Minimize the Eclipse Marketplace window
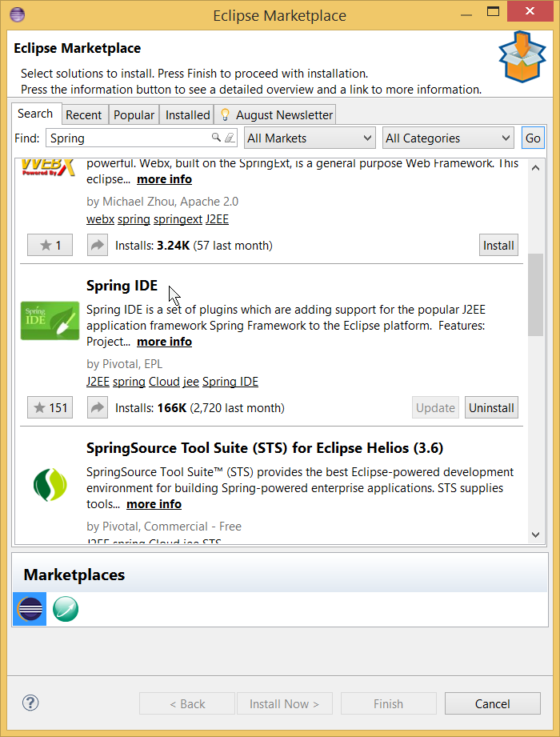The height and width of the screenshot is (737, 560). (x=466, y=14)
